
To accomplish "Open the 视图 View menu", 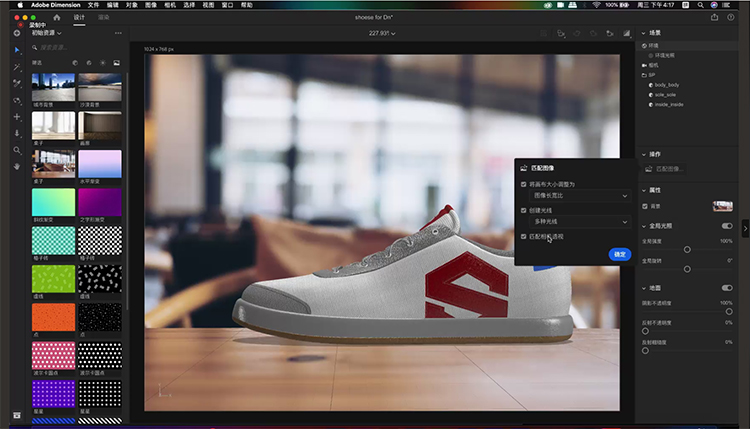I will point(208,5).
